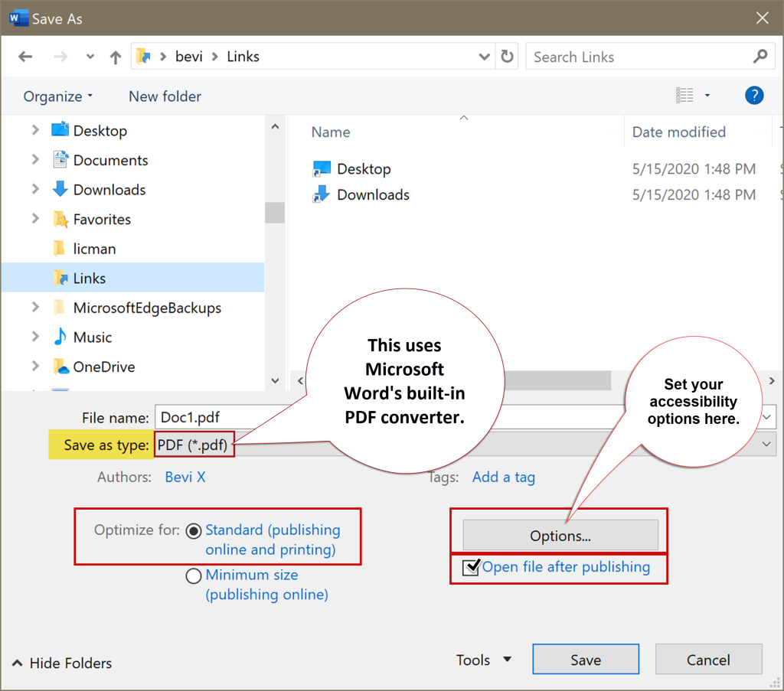This screenshot has height=691, width=784.
Task: Select bevi in the address path
Action: [x=188, y=57]
